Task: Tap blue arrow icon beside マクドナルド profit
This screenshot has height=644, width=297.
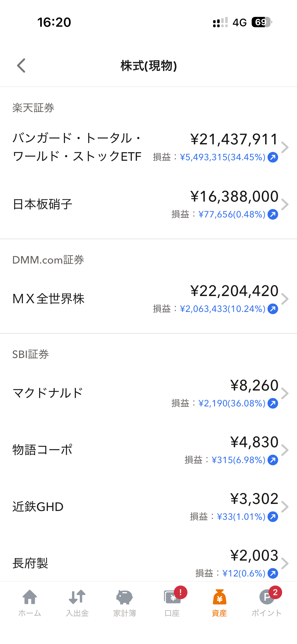Action: click(273, 403)
